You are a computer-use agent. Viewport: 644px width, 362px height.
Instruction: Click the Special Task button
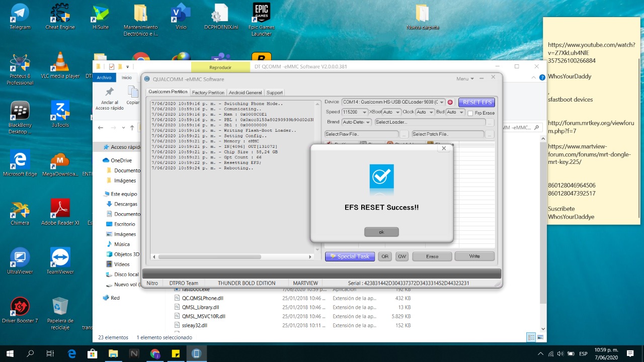click(350, 256)
